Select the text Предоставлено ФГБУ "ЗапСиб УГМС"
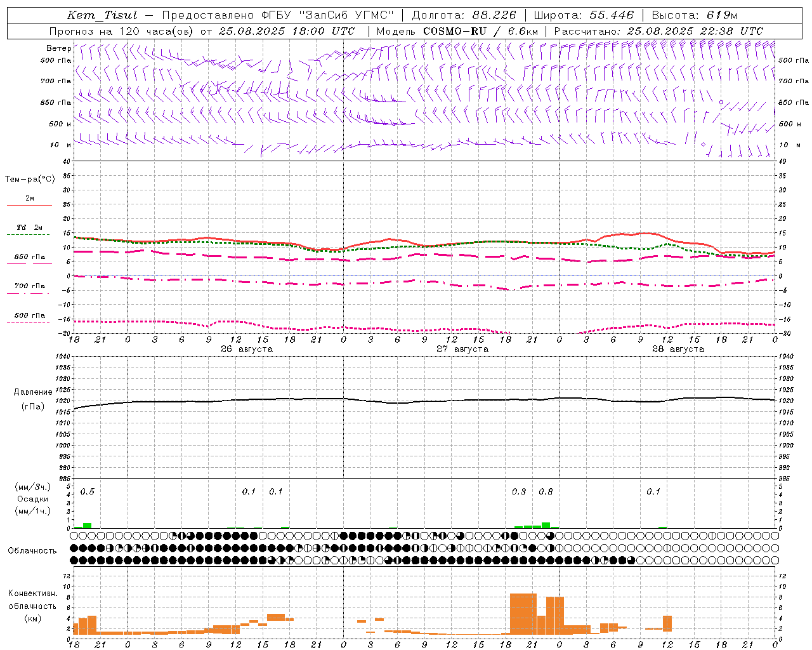This screenshot has width=812, height=650. [278, 15]
